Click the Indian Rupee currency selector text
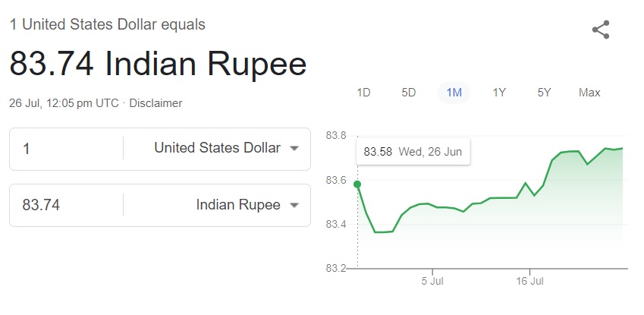Viewport: 644px width, 315px height. pos(238,205)
